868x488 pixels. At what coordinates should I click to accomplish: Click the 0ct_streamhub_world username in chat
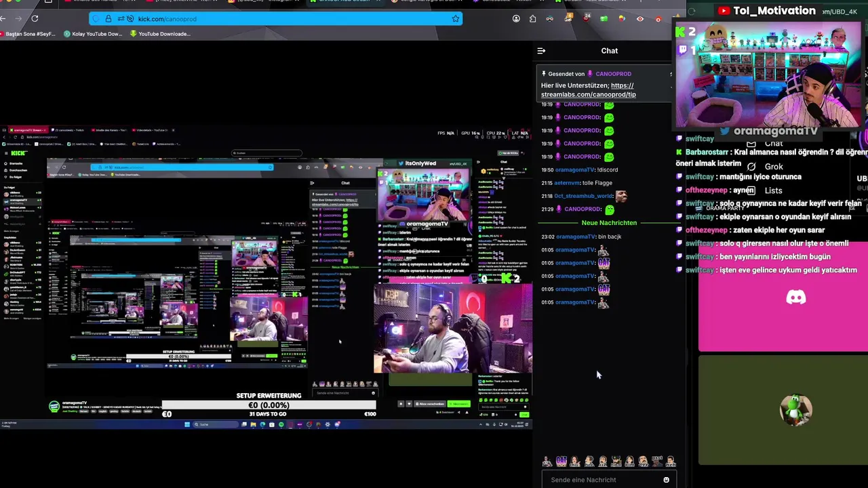tap(583, 196)
